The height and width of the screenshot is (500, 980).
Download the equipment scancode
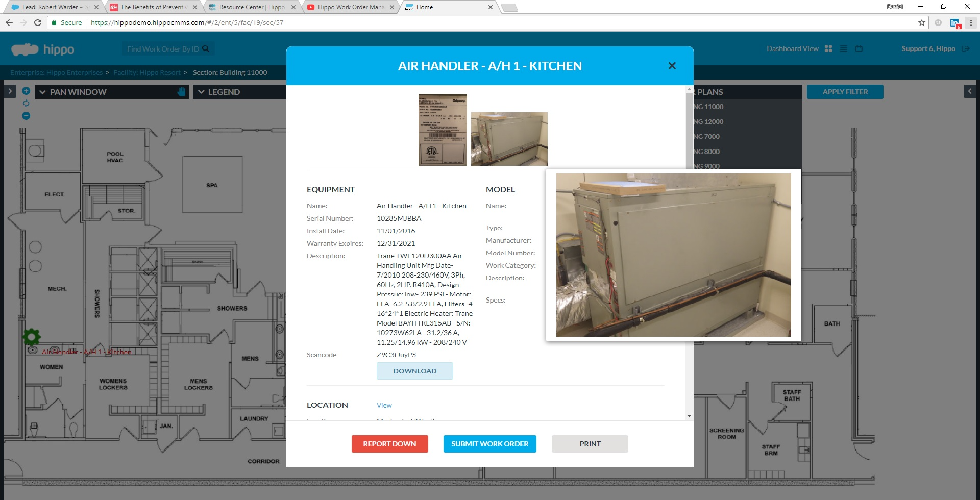(414, 371)
